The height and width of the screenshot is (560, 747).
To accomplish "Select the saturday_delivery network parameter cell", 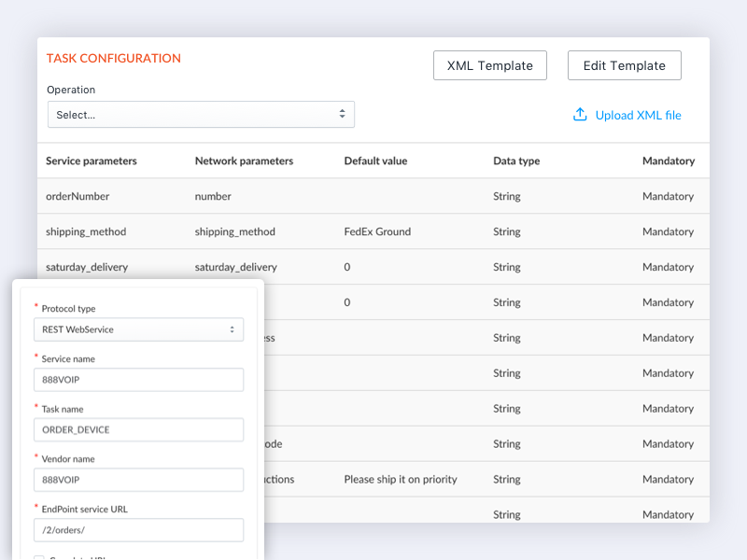I will coord(236,267).
